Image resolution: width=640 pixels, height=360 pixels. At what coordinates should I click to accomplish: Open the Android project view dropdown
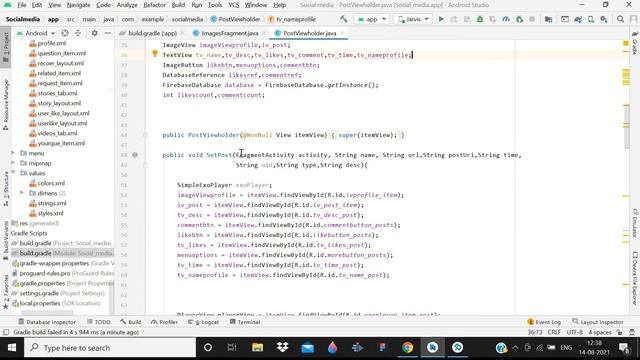click(36, 33)
